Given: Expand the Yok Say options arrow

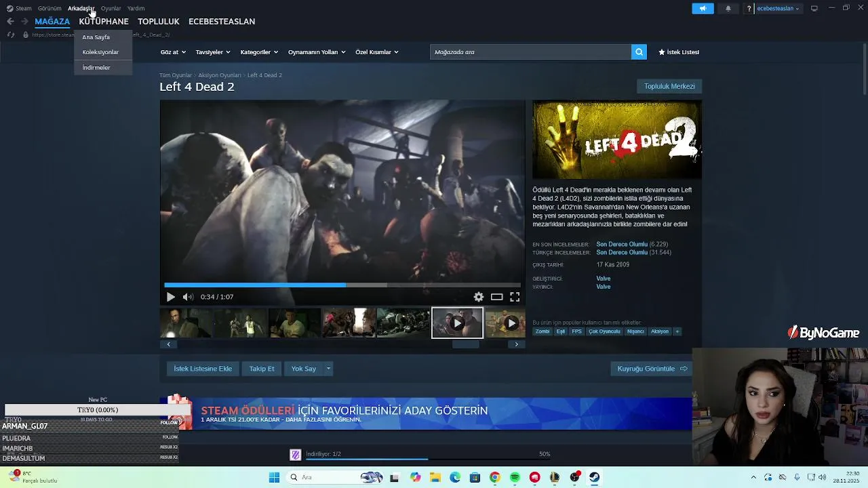Looking at the screenshot, I should tap(328, 369).
